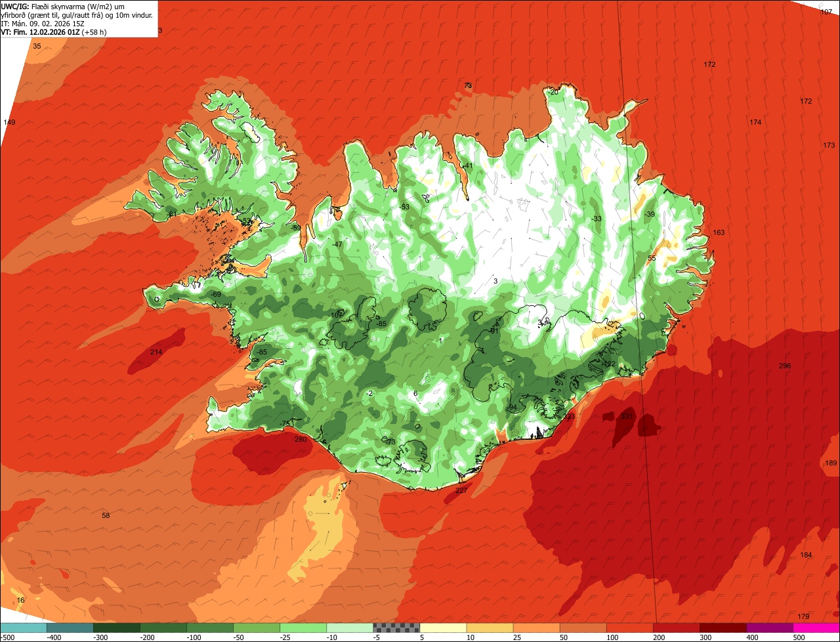Select the pale green legend swatch between -10 and -5

click(x=350, y=628)
